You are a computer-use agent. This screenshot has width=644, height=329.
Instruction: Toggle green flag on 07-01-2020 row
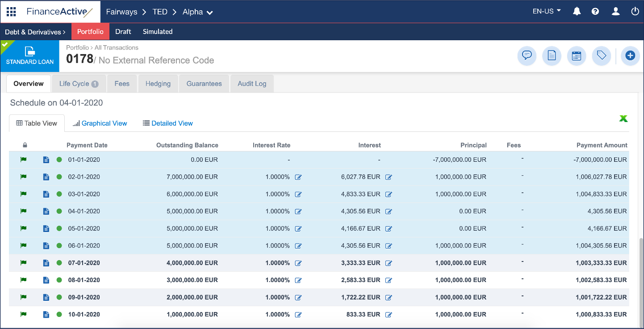(x=24, y=263)
